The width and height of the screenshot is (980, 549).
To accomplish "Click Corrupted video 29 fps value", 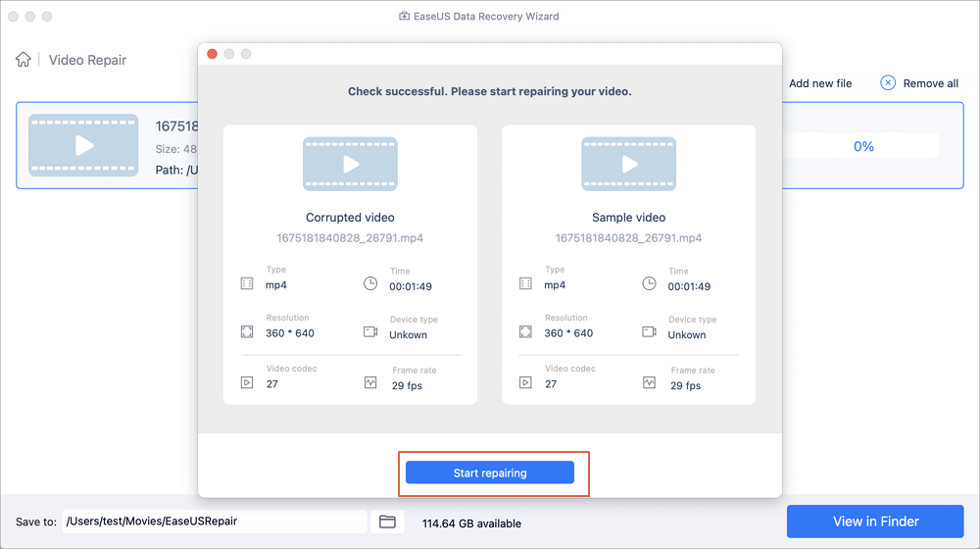I will tap(407, 386).
